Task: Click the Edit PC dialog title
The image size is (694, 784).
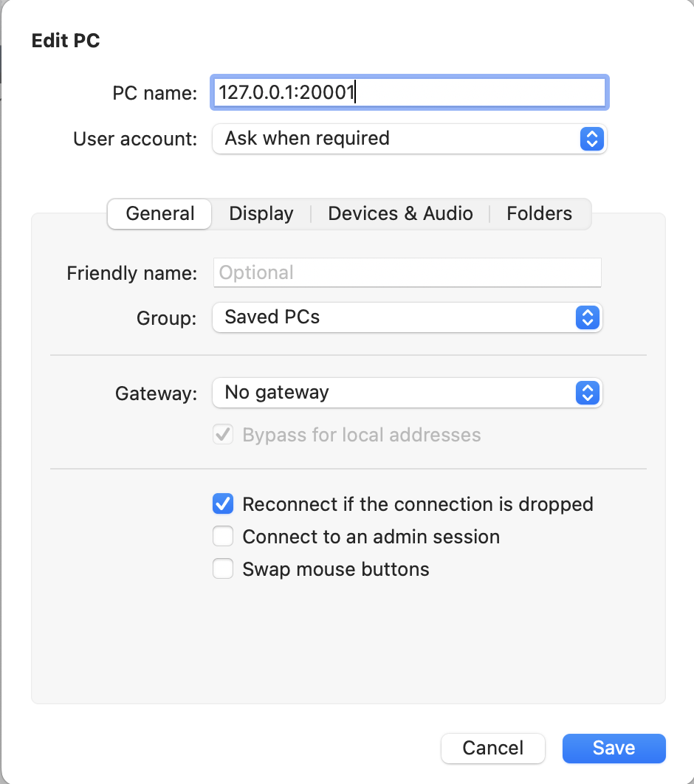Action: [66, 41]
